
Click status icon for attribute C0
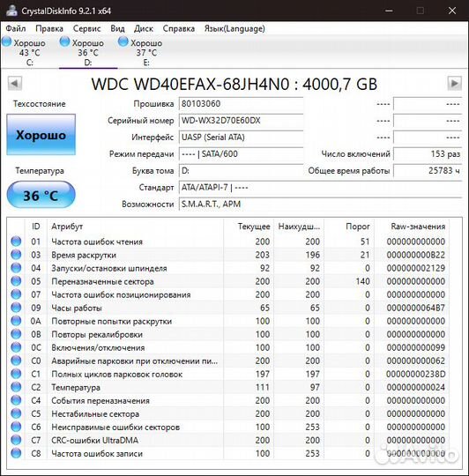click(16, 361)
